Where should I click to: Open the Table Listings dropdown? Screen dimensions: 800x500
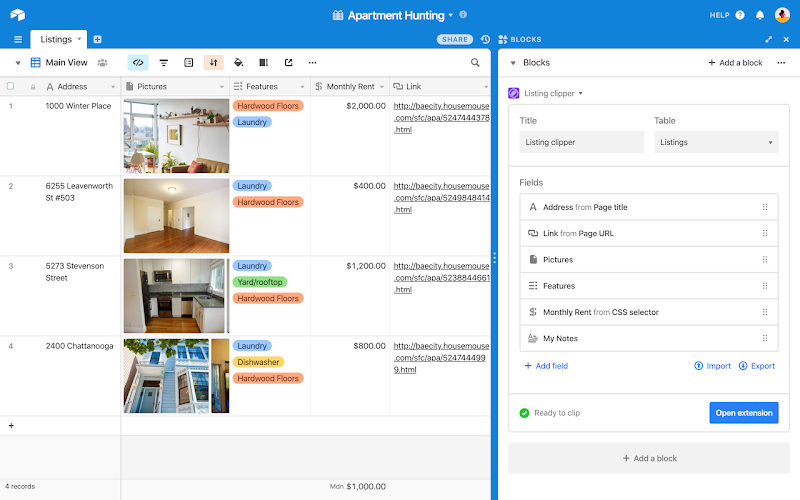coord(716,142)
